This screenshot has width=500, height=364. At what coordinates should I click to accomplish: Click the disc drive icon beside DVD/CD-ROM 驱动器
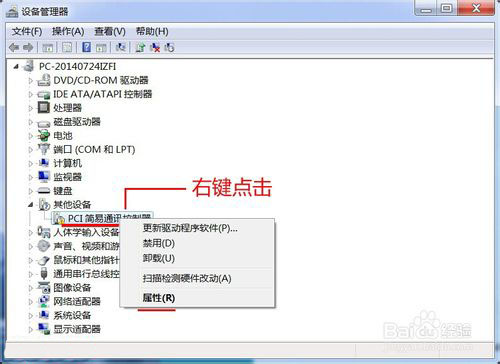point(44,80)
